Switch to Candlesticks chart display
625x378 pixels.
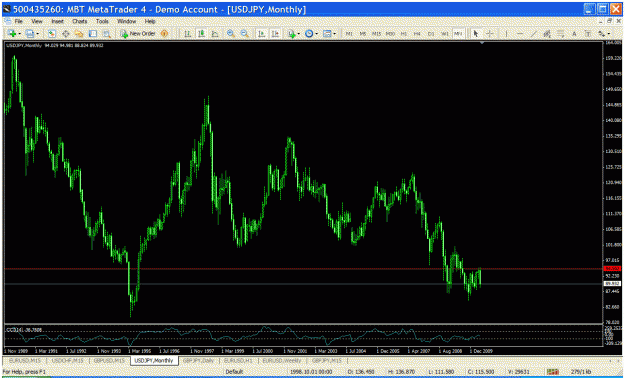click(201, 34)
